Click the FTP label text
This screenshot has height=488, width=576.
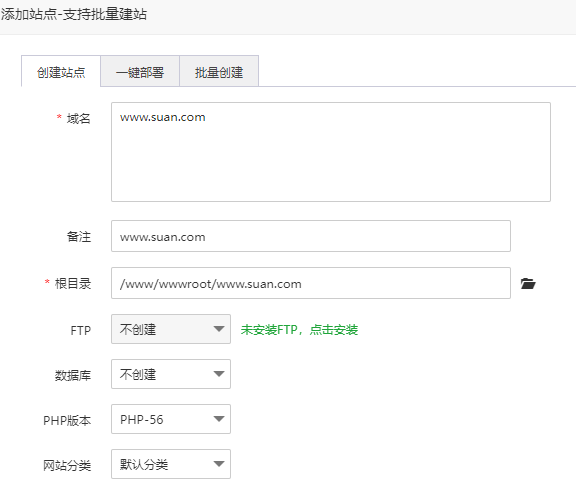coord(80,330)
